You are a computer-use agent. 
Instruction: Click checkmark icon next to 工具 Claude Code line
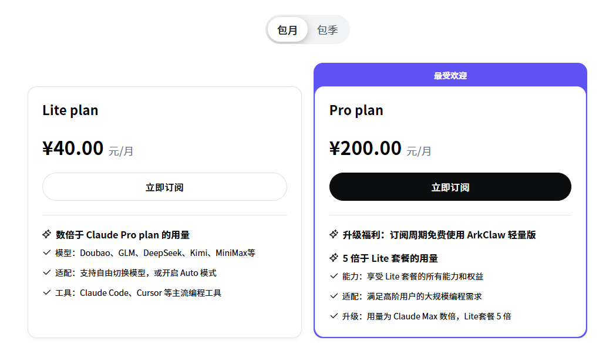pos(47,292)
